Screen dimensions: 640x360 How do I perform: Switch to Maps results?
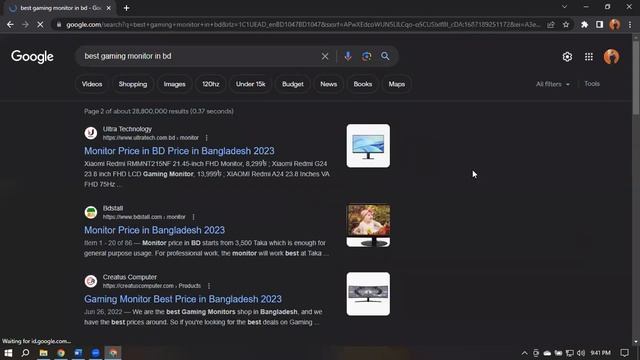(397, 84)
